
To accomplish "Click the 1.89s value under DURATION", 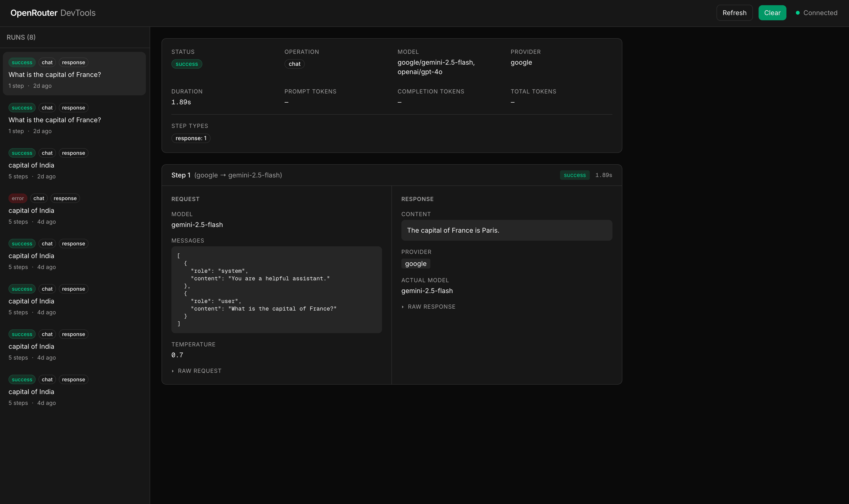I will coord(181,102).
